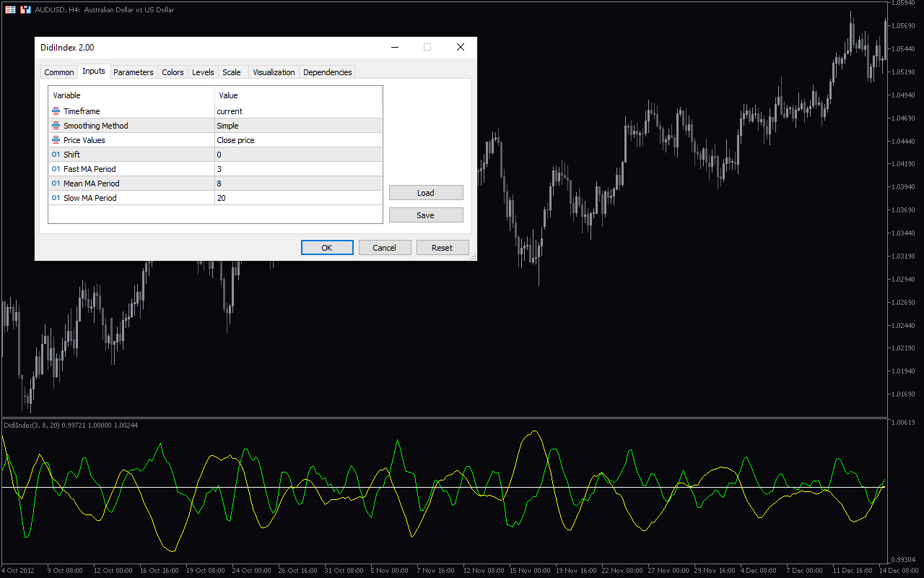The image size is (924, 578).
Task: Select the Mean MA Period variable name
Action: click(92, 184)
